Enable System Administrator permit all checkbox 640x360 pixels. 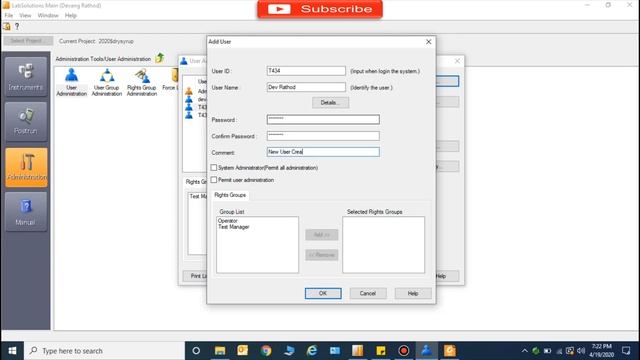(x=214, y=168)
